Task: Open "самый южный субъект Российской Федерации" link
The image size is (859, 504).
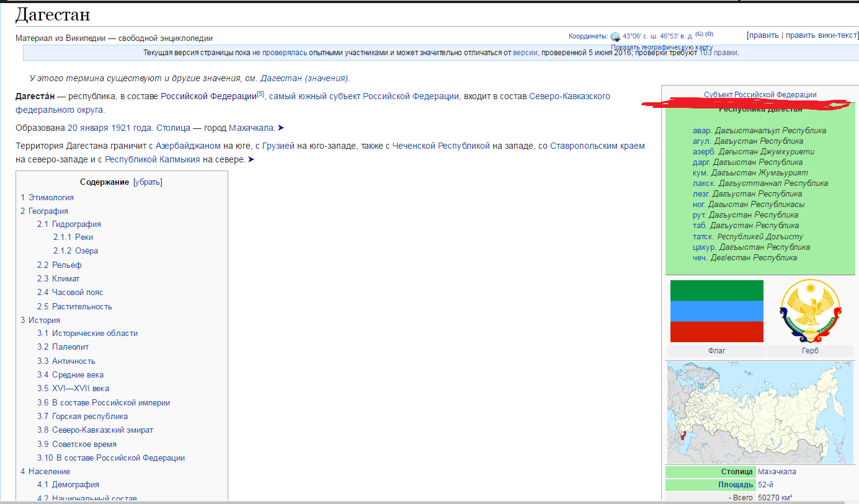Action: click(x=364, y=96)
